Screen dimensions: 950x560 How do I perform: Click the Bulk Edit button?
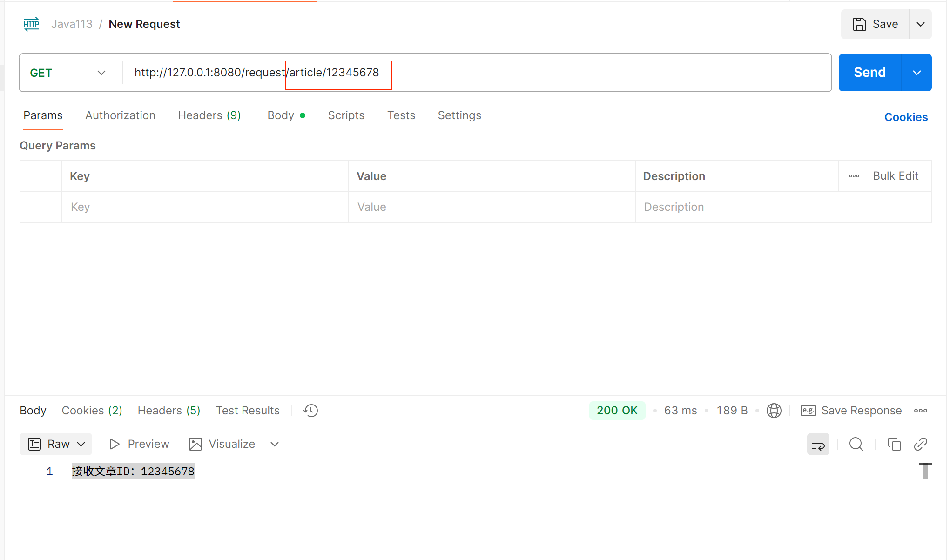[x=895, y=176]
